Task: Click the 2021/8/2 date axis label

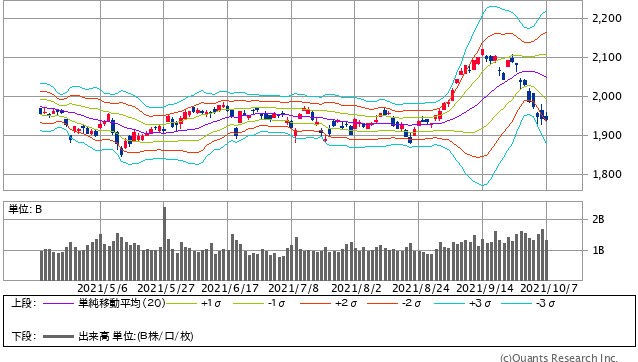Action: pos(356,288)
